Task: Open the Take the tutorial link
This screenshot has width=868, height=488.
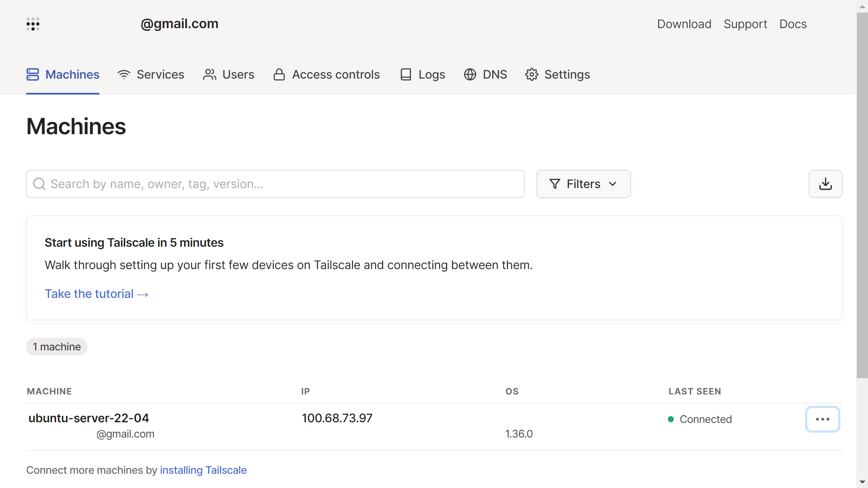Action: pyautogui.click(x=97, y=294)
